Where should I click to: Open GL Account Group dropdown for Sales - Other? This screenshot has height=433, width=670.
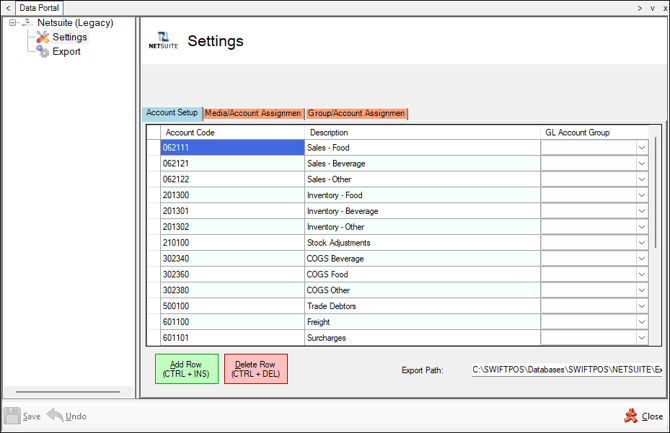pos(641,180)
